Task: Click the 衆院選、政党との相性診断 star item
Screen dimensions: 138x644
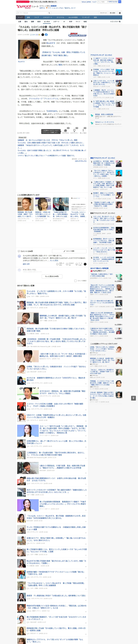Action: pos(106,116)
